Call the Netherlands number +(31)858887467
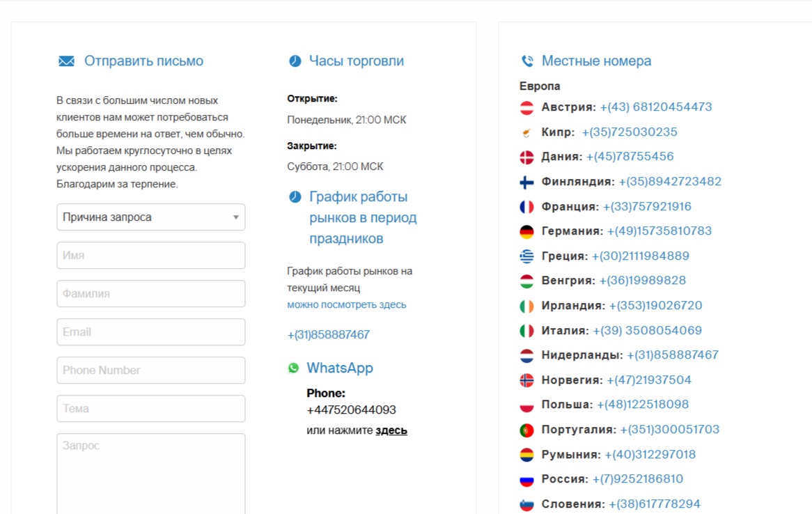The image size is (812, 514). click(672, 355)
